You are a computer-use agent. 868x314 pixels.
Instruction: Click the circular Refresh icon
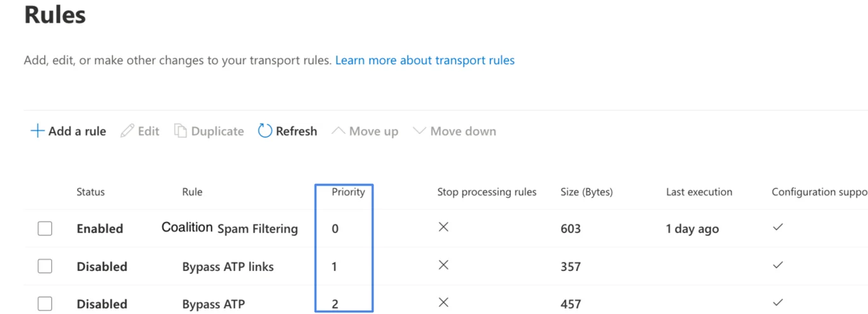click(265, 131)
